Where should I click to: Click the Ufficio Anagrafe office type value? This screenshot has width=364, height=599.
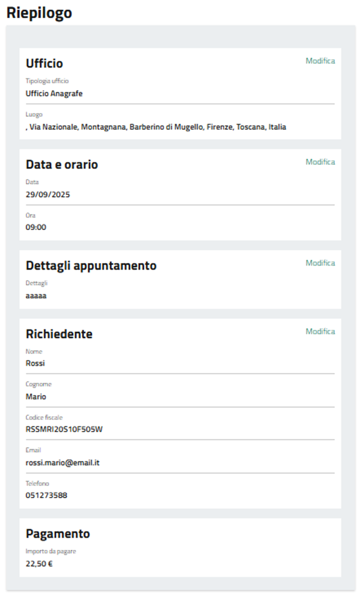coord(54,94)
